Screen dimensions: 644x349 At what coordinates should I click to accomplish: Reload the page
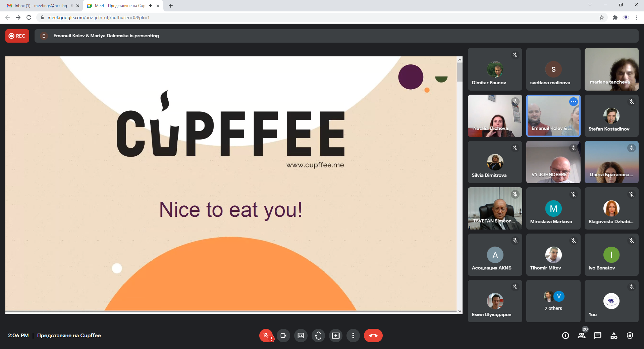29,17
